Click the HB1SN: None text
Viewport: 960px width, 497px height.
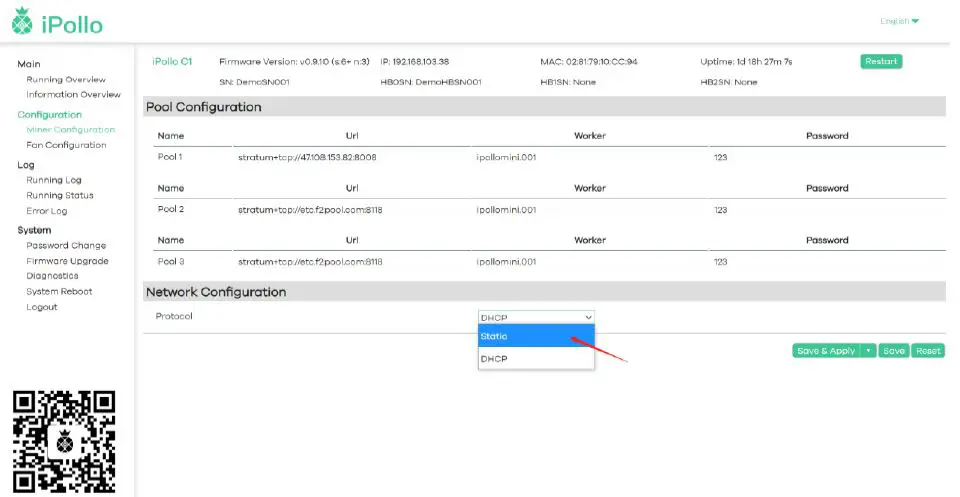pyautogui.click(x=568, y=81)
